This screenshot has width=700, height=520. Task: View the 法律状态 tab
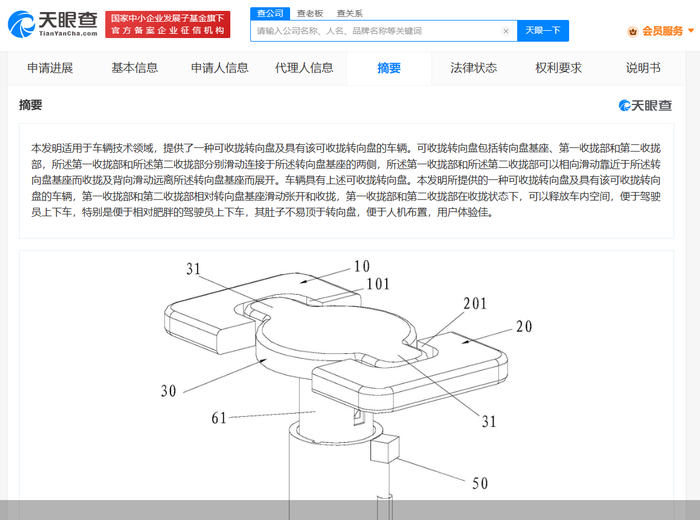tap(474, 68)
